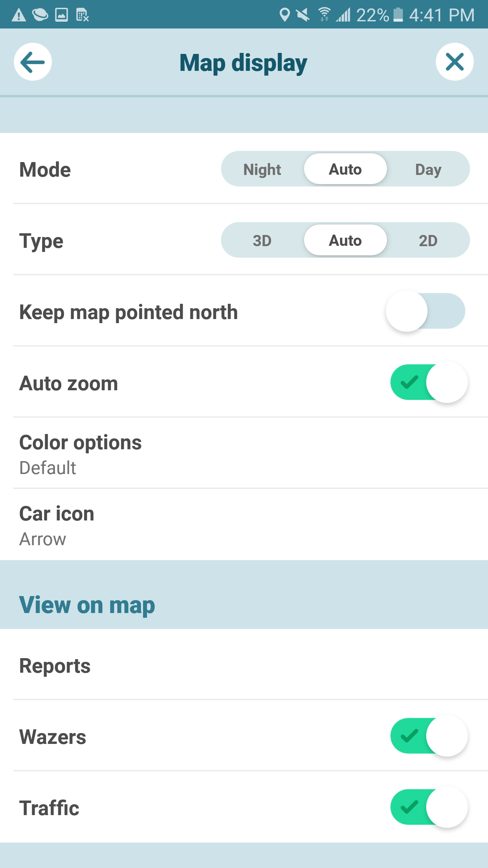
Task: Tap the back arrow icon
Action: click(x=33, y=62)
